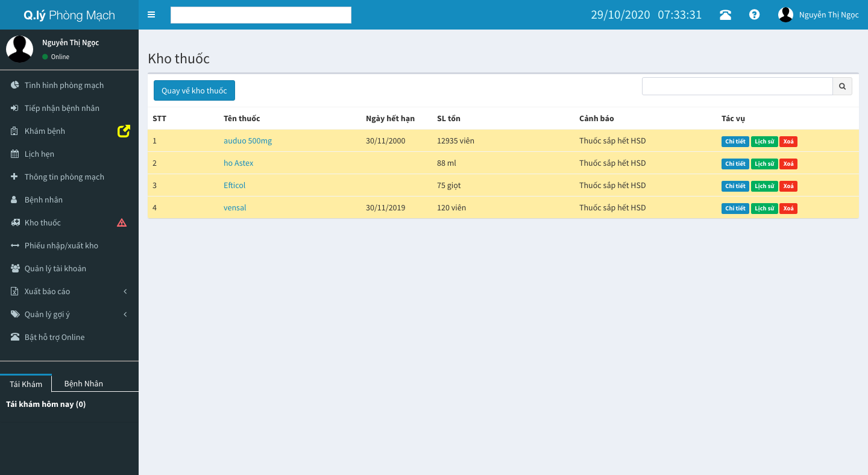Click the clipboard icon beside Khám bệnh
This screenshot has width=868, height=475.
[15, 131]
